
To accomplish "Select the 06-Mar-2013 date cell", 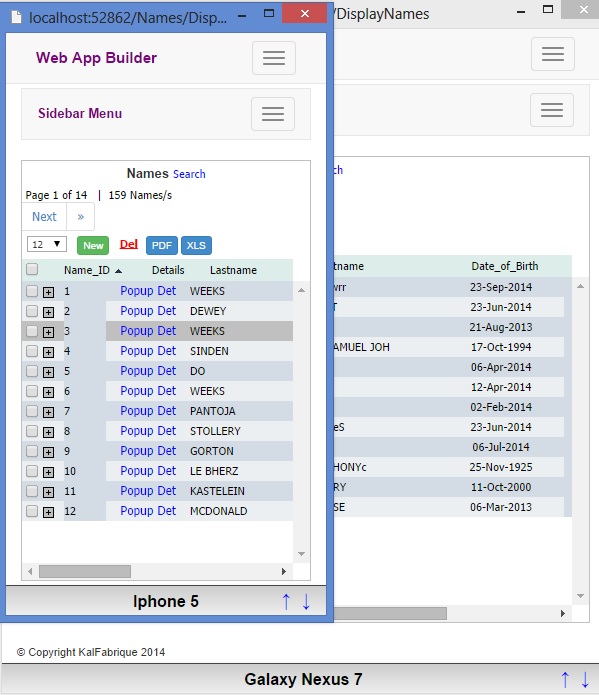I will click(x=501, y=507).
